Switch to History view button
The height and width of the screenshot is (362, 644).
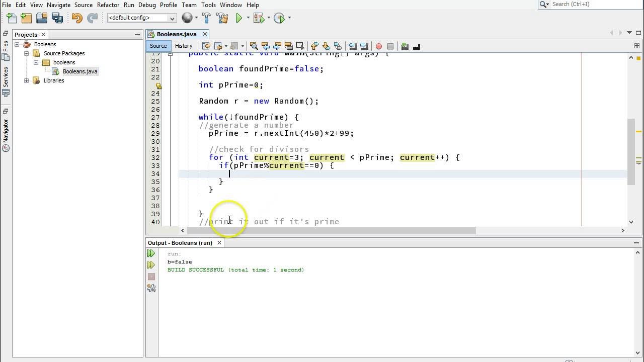184,46
